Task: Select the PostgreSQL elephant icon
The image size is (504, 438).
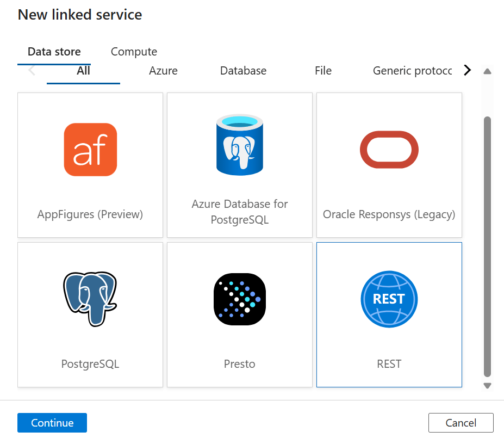Action: pyautogui.click(x=90, y=299)
